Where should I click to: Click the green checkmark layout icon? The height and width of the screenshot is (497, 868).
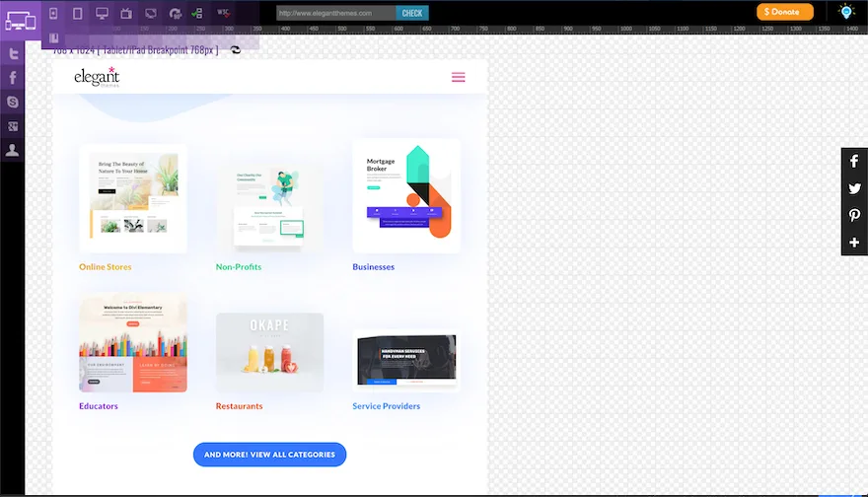(x=197, y=13)
